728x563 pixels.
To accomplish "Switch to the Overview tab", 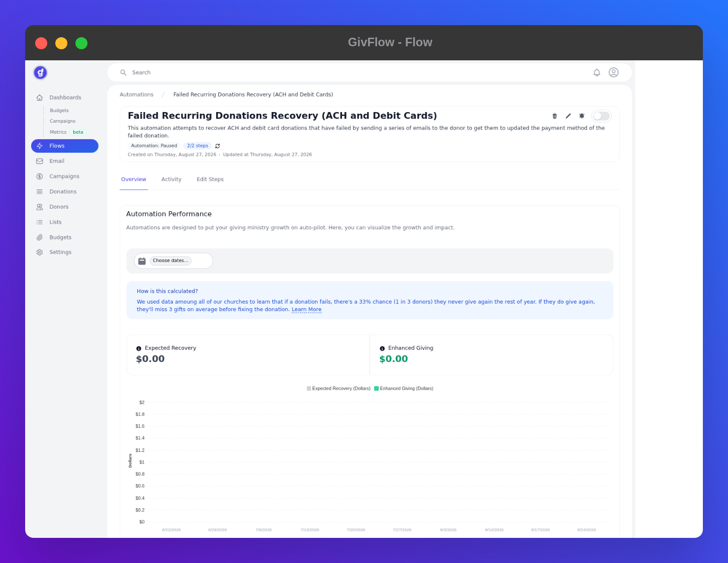I will pos(134,179).
